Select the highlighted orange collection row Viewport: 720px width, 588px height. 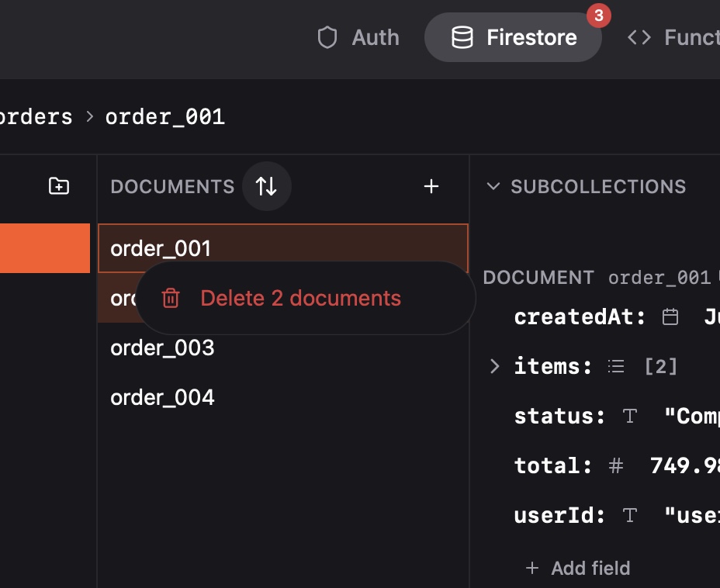click(45, 248)
